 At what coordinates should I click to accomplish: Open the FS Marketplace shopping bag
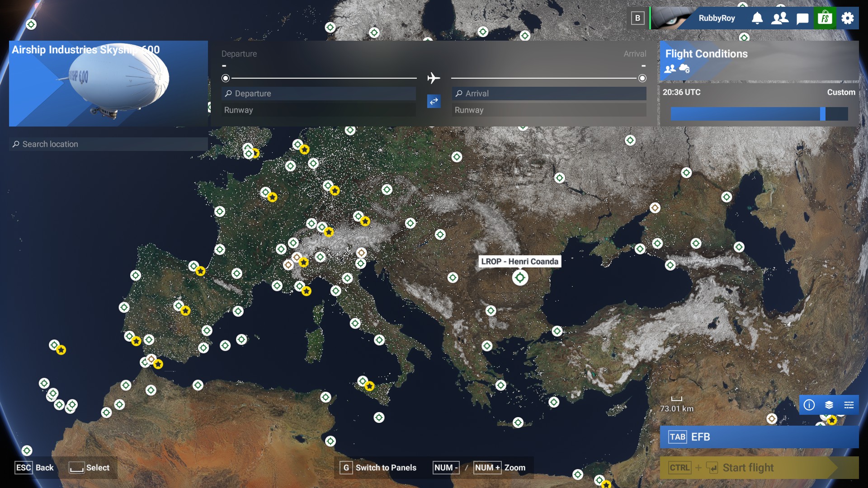click(825, 18)
